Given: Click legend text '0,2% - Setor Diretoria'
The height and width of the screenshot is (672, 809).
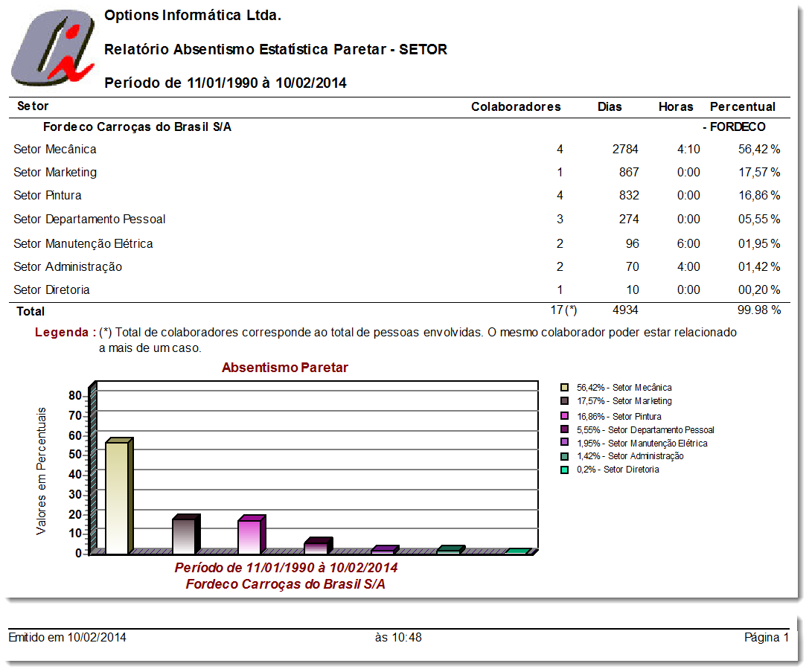Looking at the screenshot, I should (618, 470).
